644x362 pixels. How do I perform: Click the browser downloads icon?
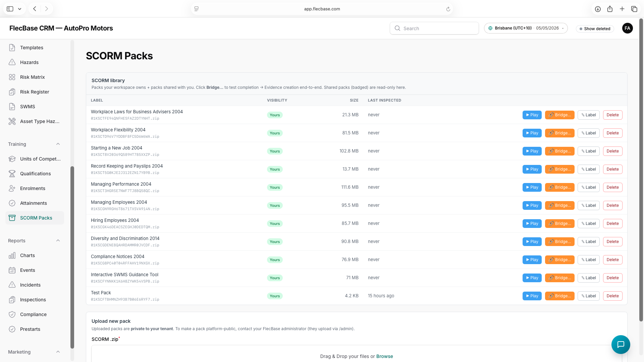click(x=598, y=9)
